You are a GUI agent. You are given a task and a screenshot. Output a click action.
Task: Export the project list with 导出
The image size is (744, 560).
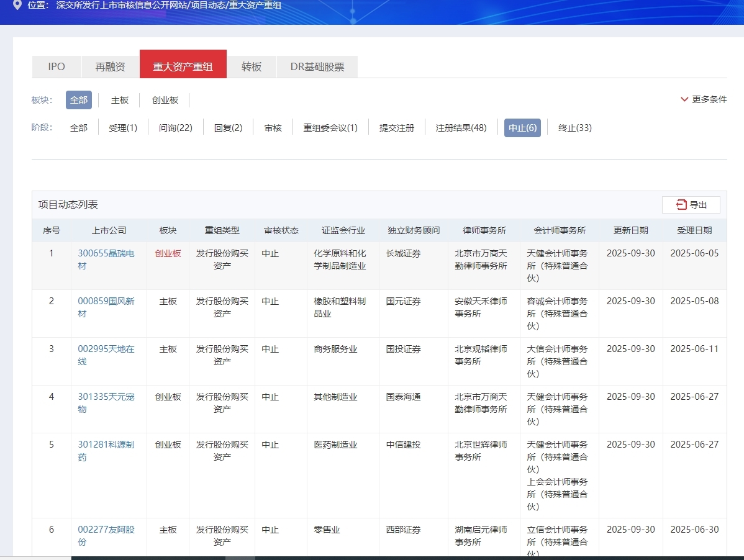(691, 205)
